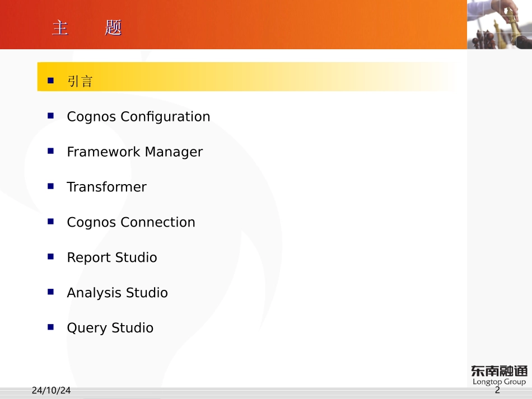Click the Longtop Group logo
Screen dimensions: 532x399
(x=498, y=375)
